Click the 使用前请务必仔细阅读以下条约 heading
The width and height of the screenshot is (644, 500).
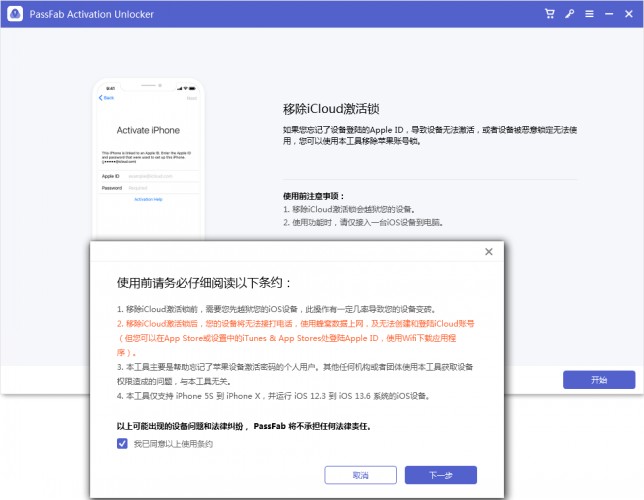(x=204, y=283)
